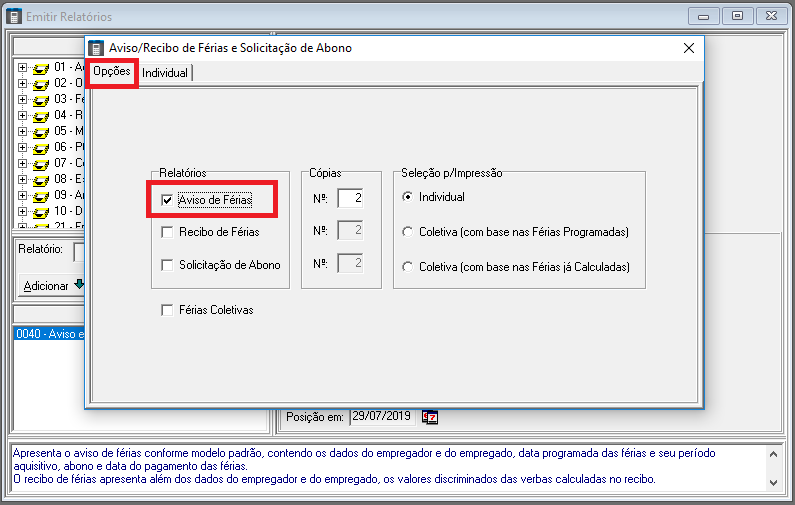795x505 pixels.
Task: Click the green arrow next to Adicionar
Action: click(79, 285)
